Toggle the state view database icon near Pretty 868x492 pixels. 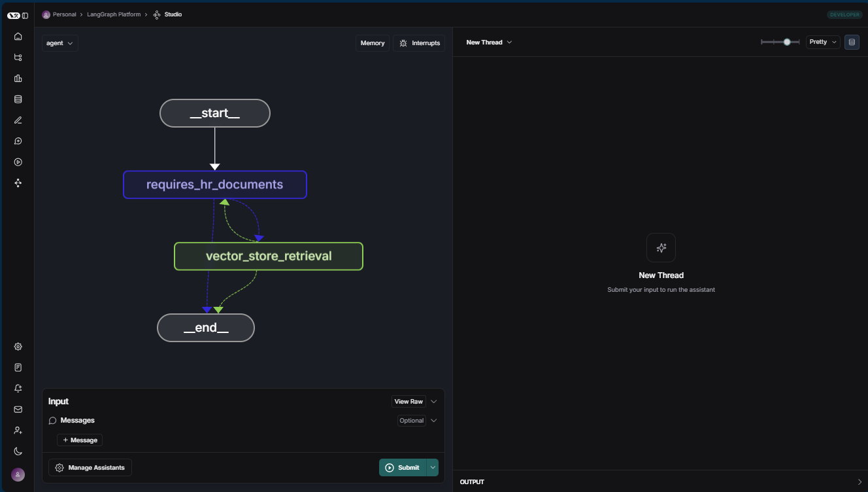tap(852, 42)
